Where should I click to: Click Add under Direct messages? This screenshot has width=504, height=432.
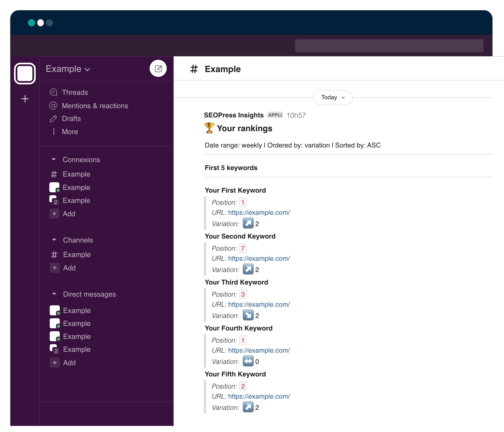click(70, 363)
